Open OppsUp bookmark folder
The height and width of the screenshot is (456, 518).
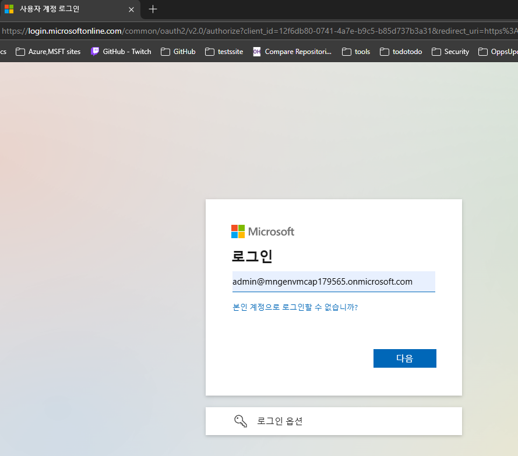pyautogui.click(x=498, y=52)
